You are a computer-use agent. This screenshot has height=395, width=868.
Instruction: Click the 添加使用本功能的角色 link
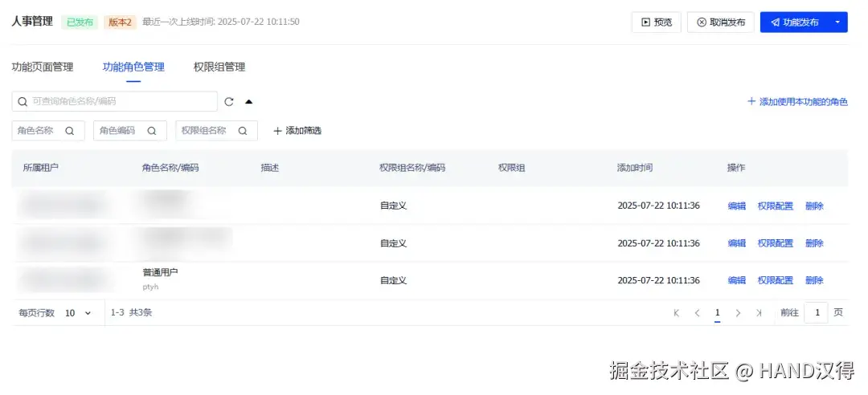tap(798, 102)
